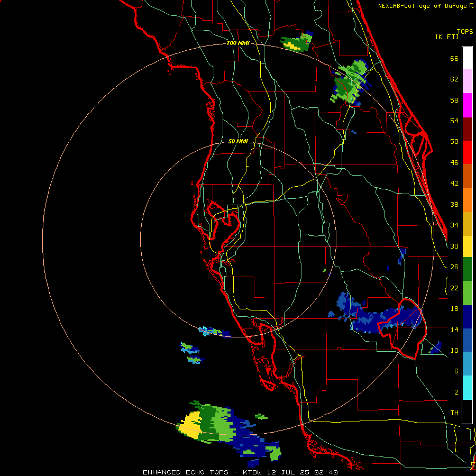476x476 pixels.
Task: Click the ENHANCED ECHO TOPS KTBW timestamp caption
Action: (240, 472)
